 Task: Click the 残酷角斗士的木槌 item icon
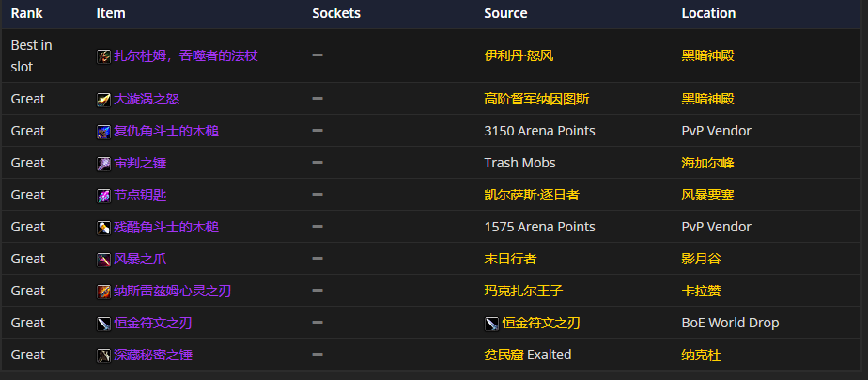[103, 228]
